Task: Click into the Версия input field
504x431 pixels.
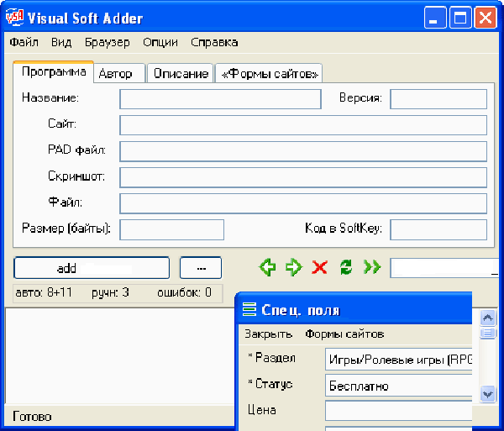Action: [438, 99]
